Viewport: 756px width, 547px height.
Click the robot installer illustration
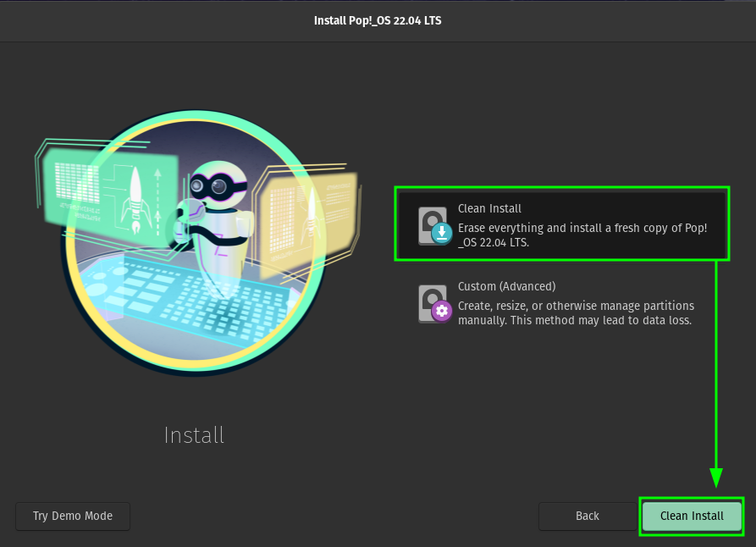(x=198, y=243)
